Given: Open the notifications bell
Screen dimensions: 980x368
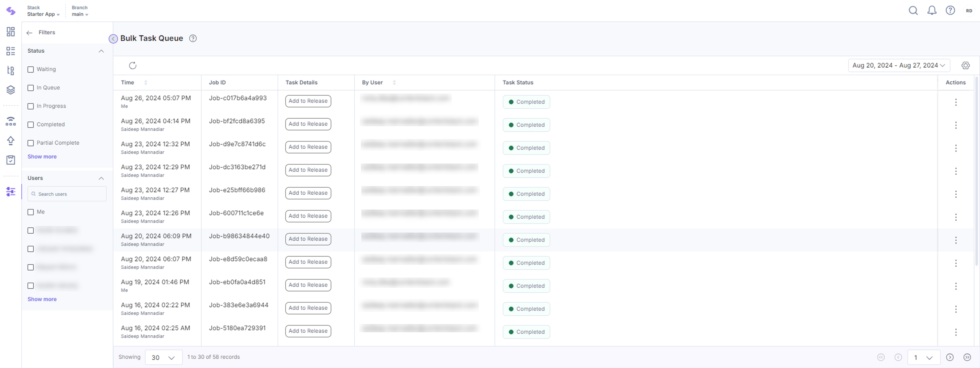Looking at the screenshot, I should point(932,11).
